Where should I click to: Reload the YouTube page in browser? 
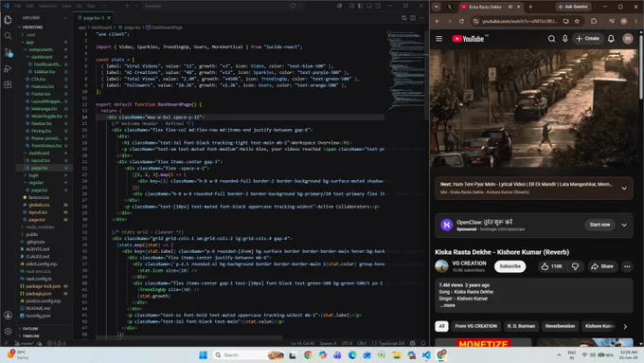click(461, 21)
